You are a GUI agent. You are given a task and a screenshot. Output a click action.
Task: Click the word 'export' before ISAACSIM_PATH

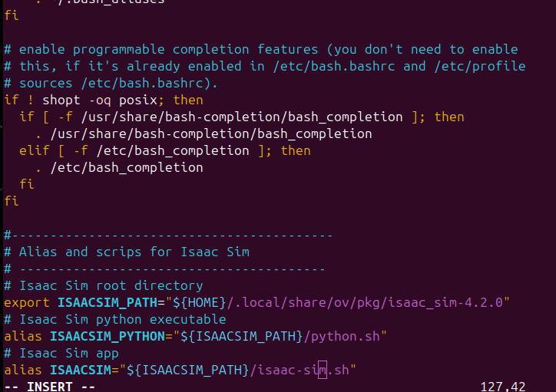tap(27, 303)
